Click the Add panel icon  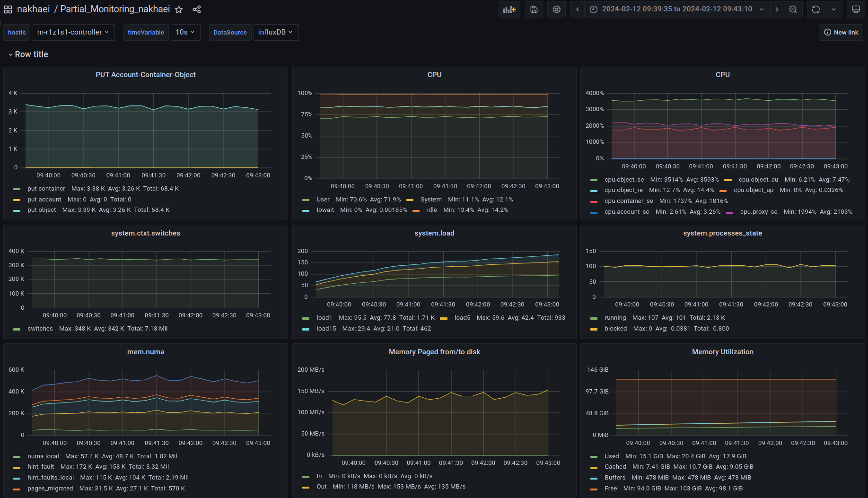[509, 9]
